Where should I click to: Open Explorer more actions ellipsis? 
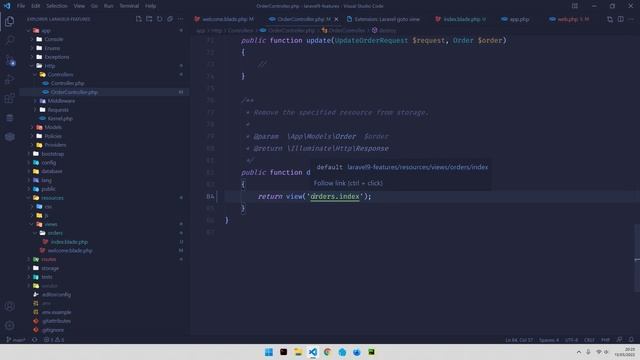point(180,19)
